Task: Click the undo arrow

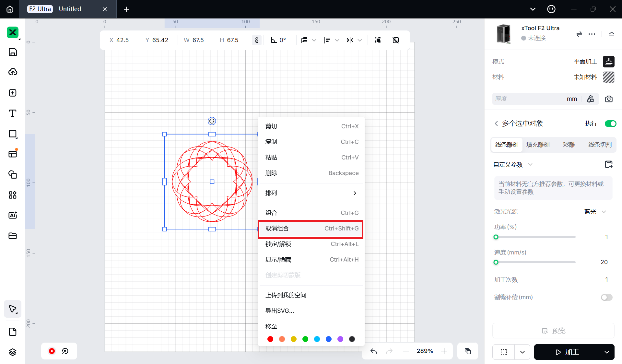Action: 374,351
